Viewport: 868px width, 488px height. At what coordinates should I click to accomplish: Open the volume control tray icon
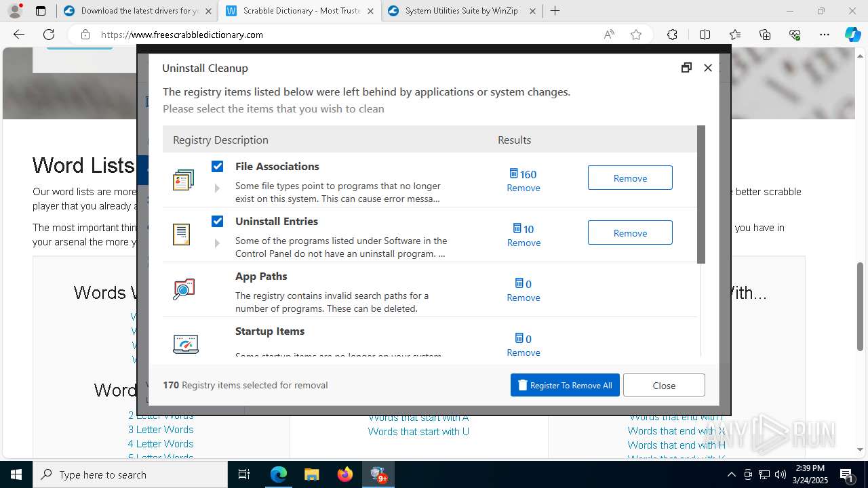pyautogui.click(x=780, y=474)
